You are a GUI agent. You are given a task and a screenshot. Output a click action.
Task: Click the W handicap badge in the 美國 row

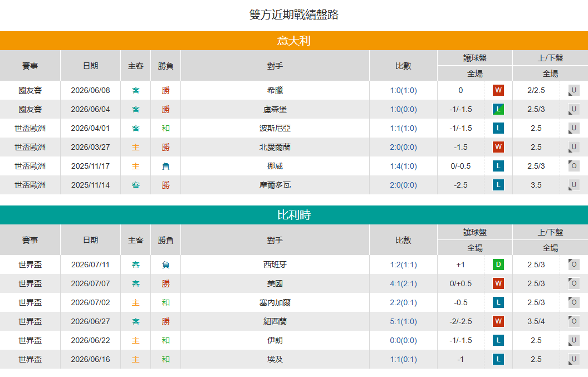click(498, 283)
